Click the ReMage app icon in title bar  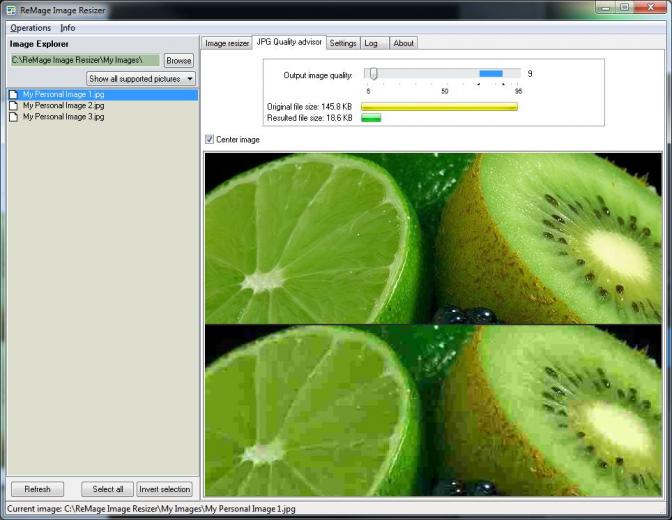coord(11,10)
